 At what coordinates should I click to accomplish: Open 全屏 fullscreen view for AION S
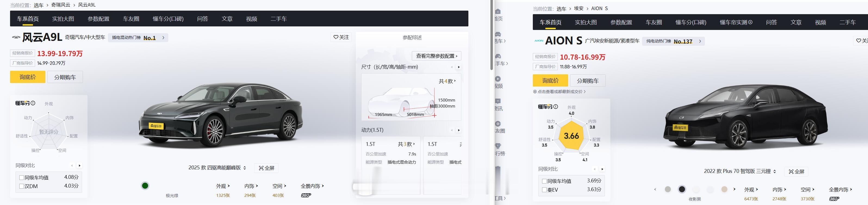click(x=797, y=172)
